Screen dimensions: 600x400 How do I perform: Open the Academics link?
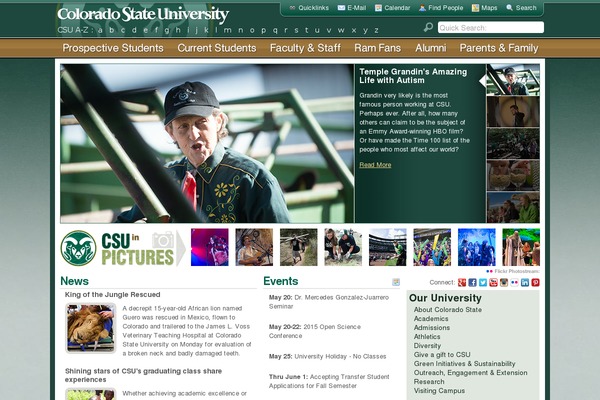point(431,319)
